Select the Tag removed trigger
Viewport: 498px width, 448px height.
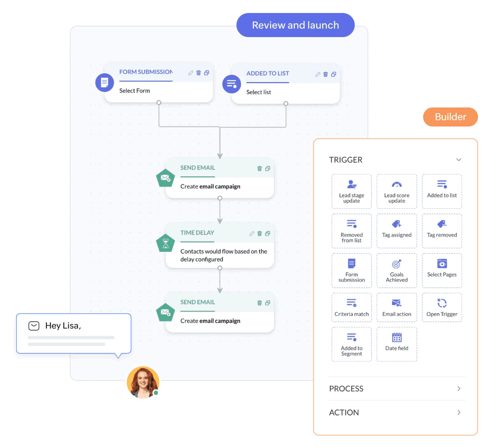tap(442, 231)
